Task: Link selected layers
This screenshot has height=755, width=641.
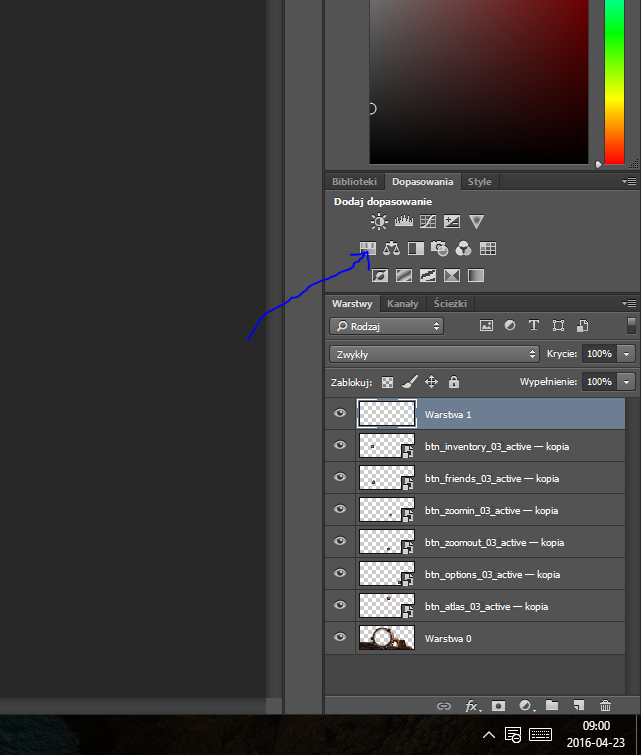Action: (x=444, y=706)
